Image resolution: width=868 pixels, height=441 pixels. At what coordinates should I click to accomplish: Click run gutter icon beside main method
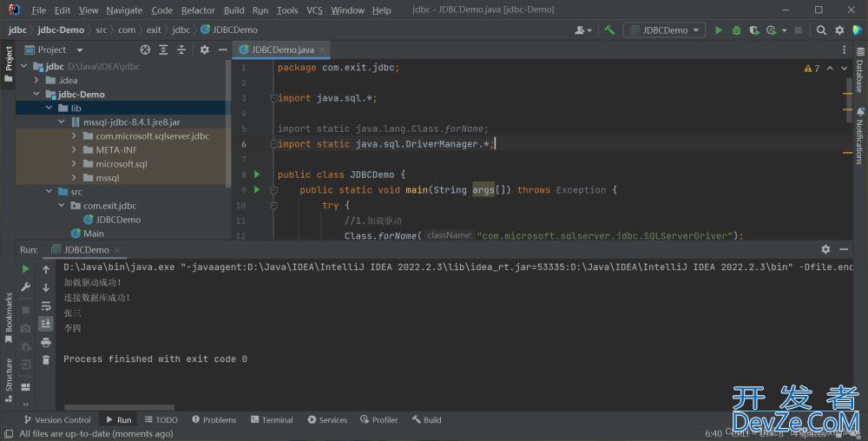coord(257,190)
